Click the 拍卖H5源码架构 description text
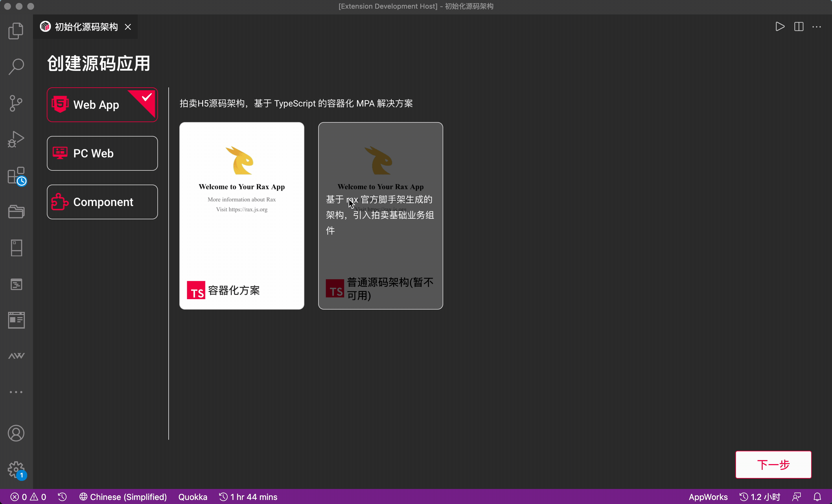The image size is (832, 504). [296, 103]
